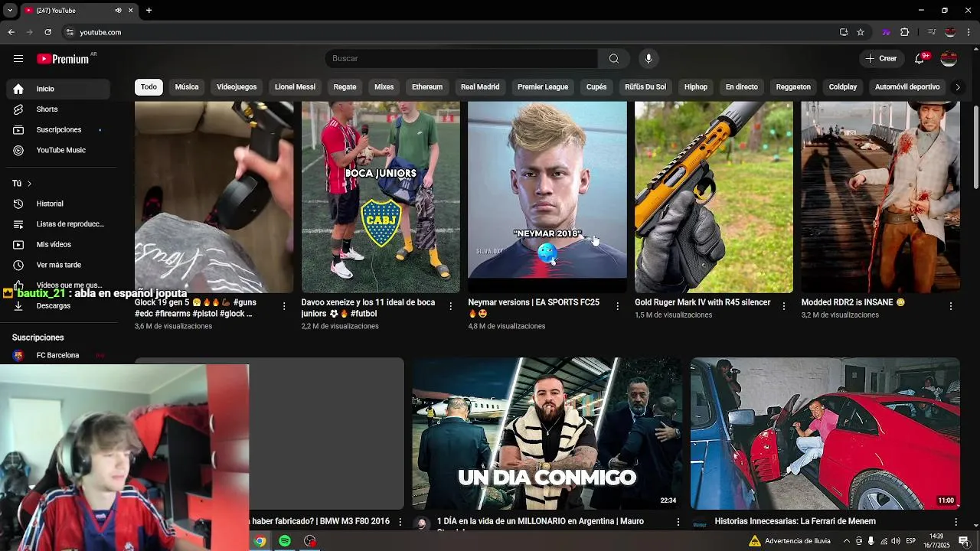Start voice search with microphone icon
The image size is (980, 551).
[x=648, y=59]
